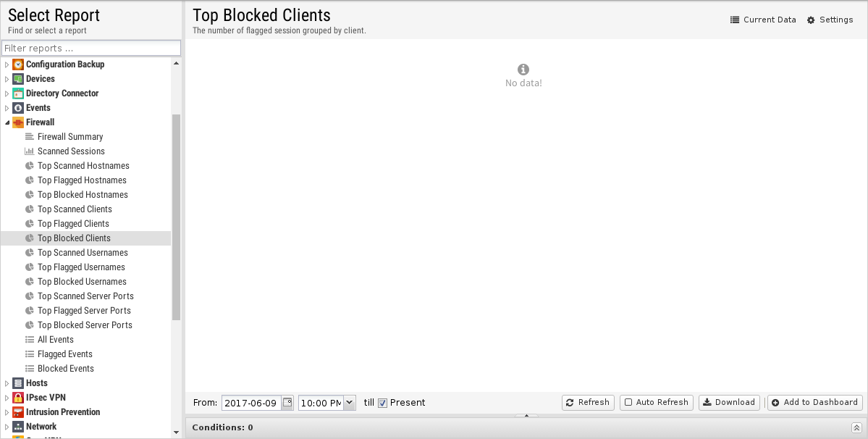Click the Refresh button

[x=588, y=403]
